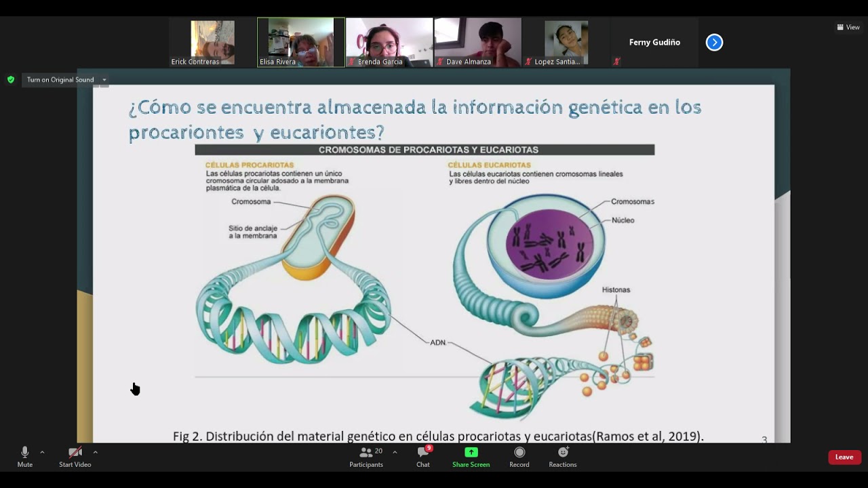868x488 pixels.
Task: Click the ADN label in the figure
Action: pos(438,343)
